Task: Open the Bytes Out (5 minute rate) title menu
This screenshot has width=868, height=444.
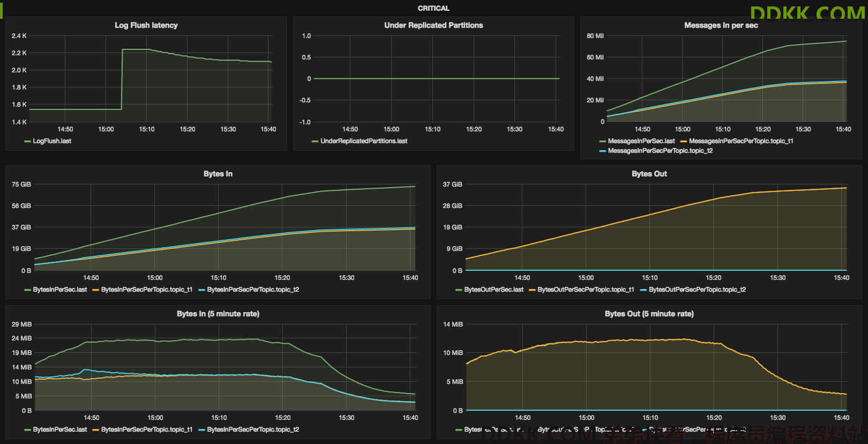Action: [649, 314]
